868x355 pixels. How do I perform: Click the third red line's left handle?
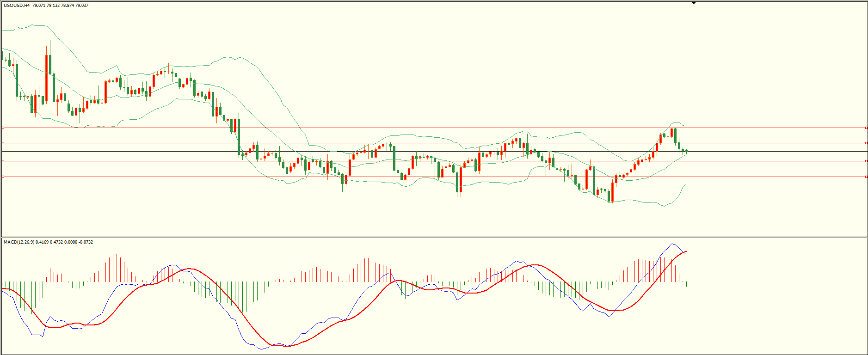tap(3, 161)
